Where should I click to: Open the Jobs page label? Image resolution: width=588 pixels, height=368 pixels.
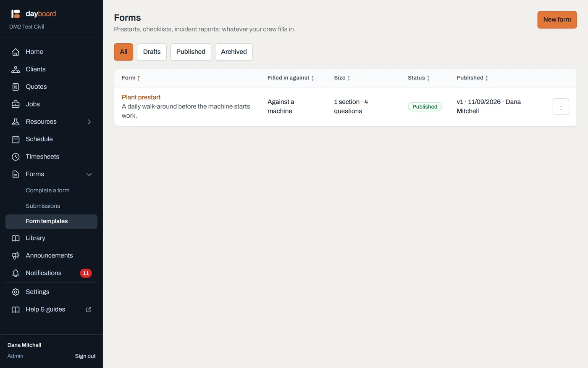[x=33, y=104]
